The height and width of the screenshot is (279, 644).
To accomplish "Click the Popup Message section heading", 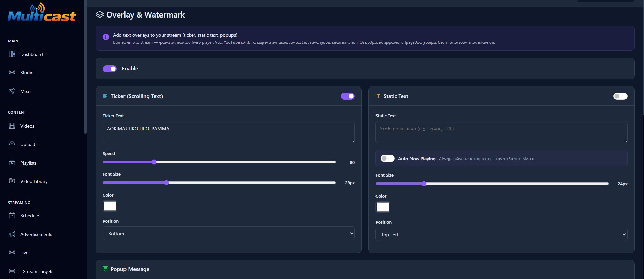I will point(130,269).
